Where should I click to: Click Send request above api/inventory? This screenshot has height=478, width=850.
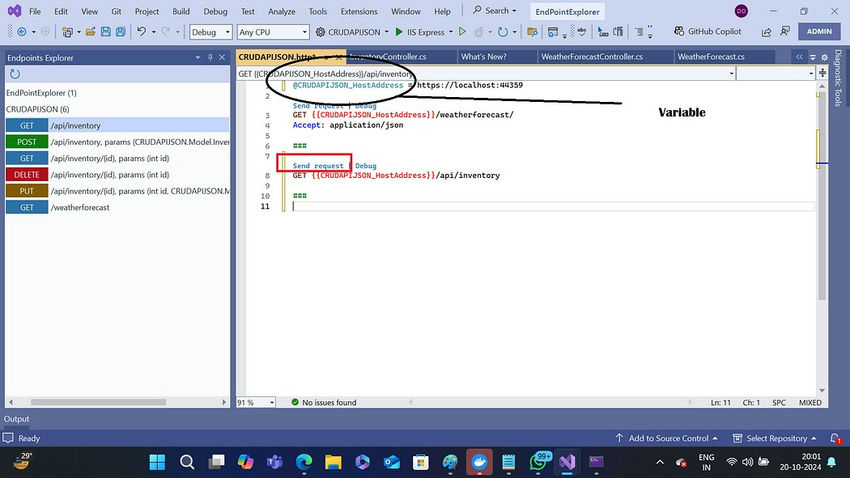point(318,166)
